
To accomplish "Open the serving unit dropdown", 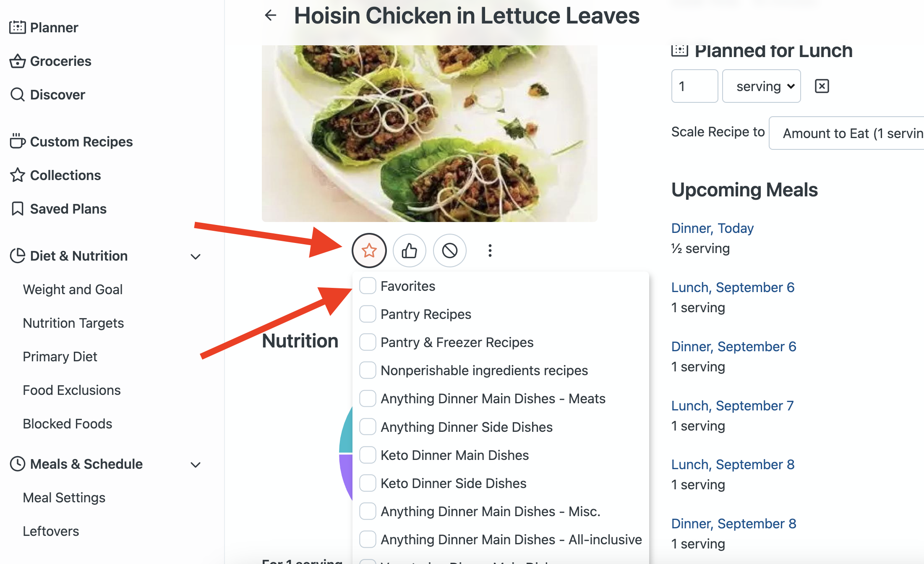I will point(761,86).
